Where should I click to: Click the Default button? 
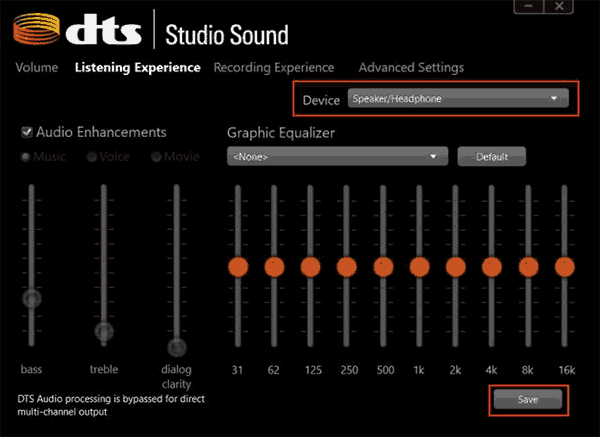point(492,157)
